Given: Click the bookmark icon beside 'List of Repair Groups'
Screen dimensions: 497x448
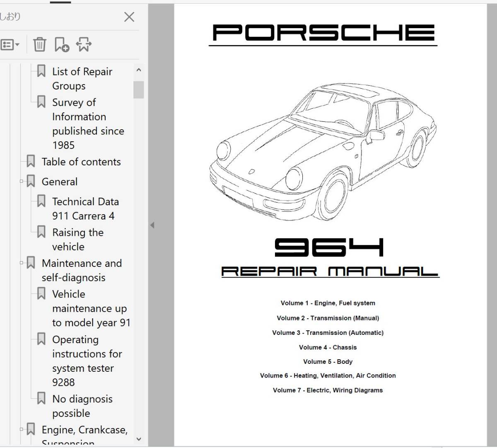Looking at the screenshot, I should 41,71.
